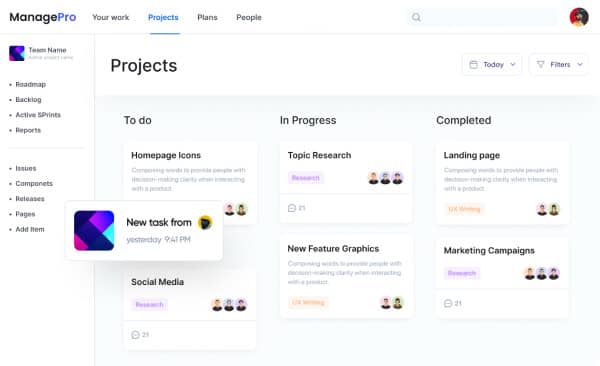Switch to the Plans tab

point(207,17)
